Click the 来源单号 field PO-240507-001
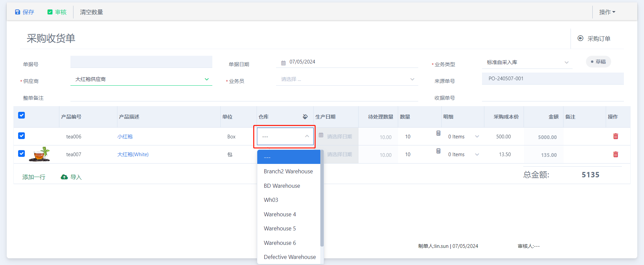Viewport: 644px width, 265px height. 553,79
